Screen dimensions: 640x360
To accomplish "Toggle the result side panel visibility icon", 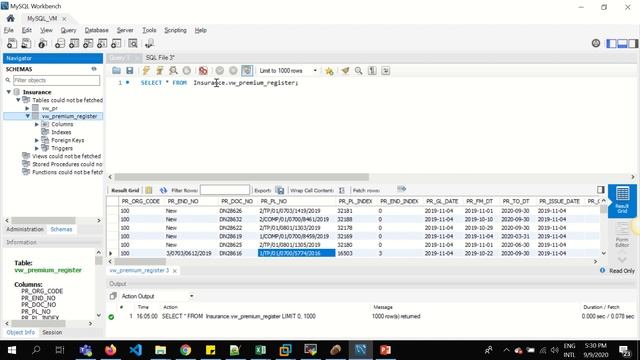I will (x=600, y=189).
